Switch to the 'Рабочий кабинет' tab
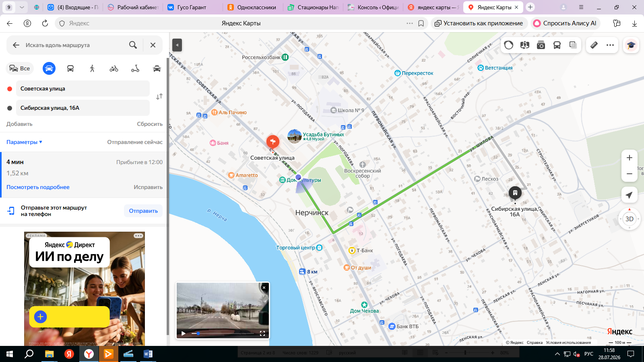644x362 pixels. (x=133, y=7)
